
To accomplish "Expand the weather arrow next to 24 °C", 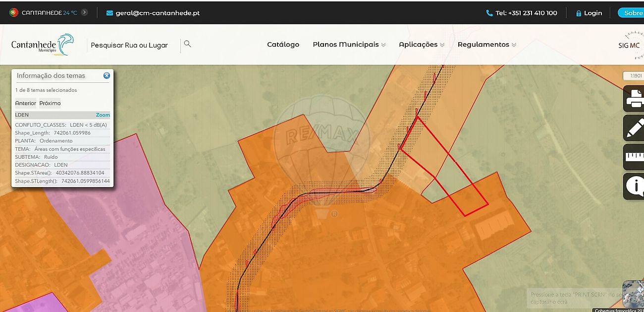I will (84, 12).
